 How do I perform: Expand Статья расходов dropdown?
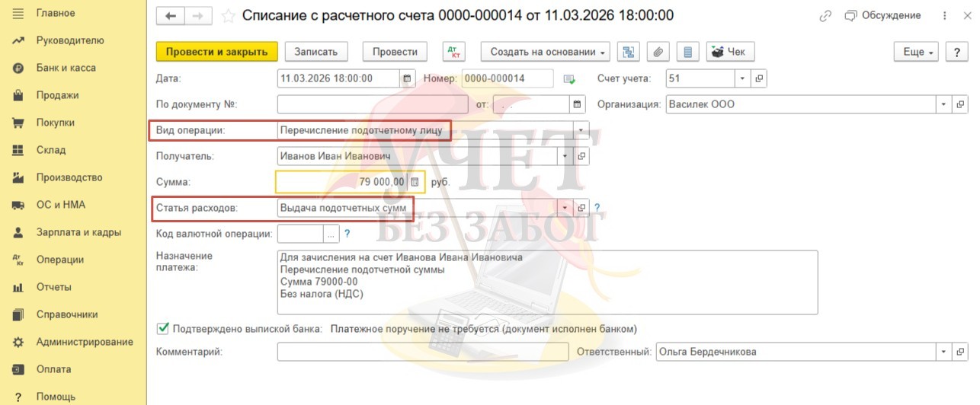pyautogui.click(x=565, y=208)
